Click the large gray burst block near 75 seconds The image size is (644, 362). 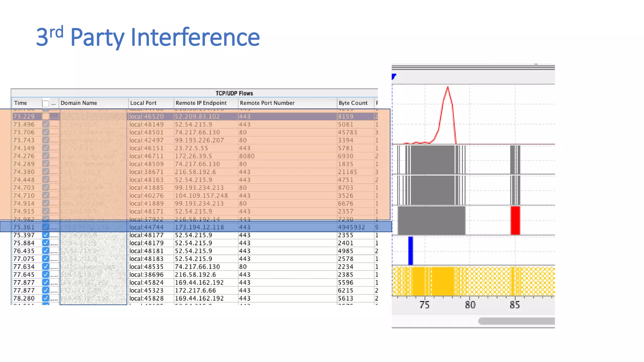431,220
